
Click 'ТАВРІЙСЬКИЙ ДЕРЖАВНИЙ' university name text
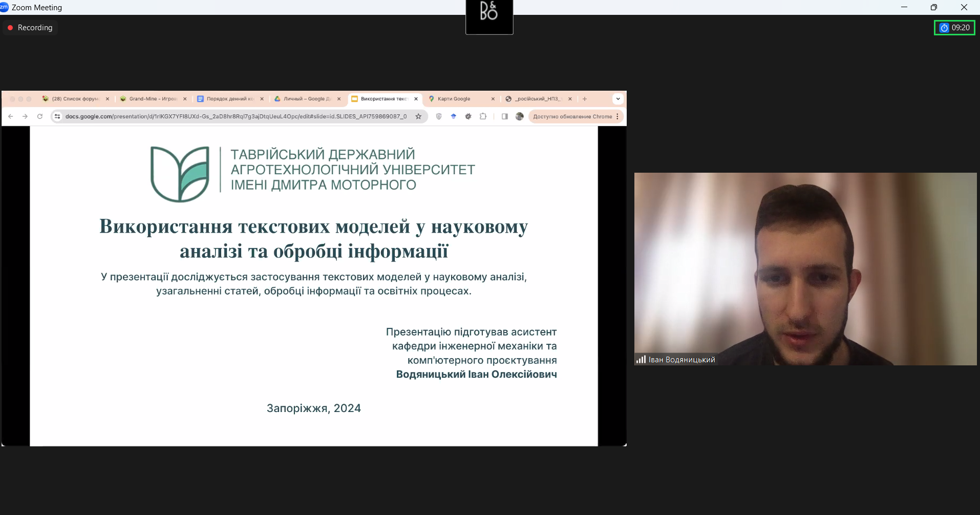click(323, 154)
